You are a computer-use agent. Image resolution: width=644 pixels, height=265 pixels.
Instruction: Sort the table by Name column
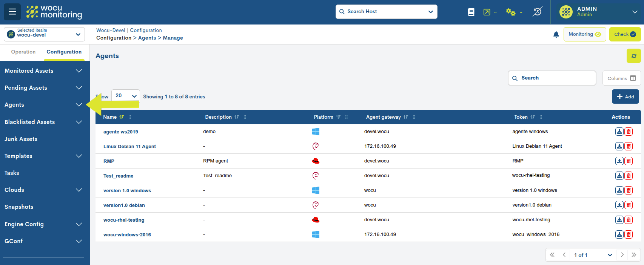[122, 117]
